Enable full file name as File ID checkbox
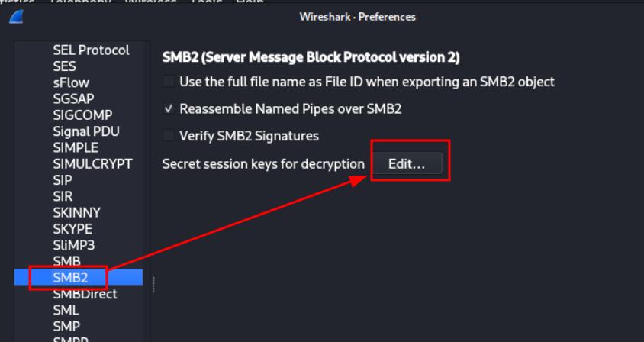644x342 pixels. pyautogui.click(x=169, y=82)
